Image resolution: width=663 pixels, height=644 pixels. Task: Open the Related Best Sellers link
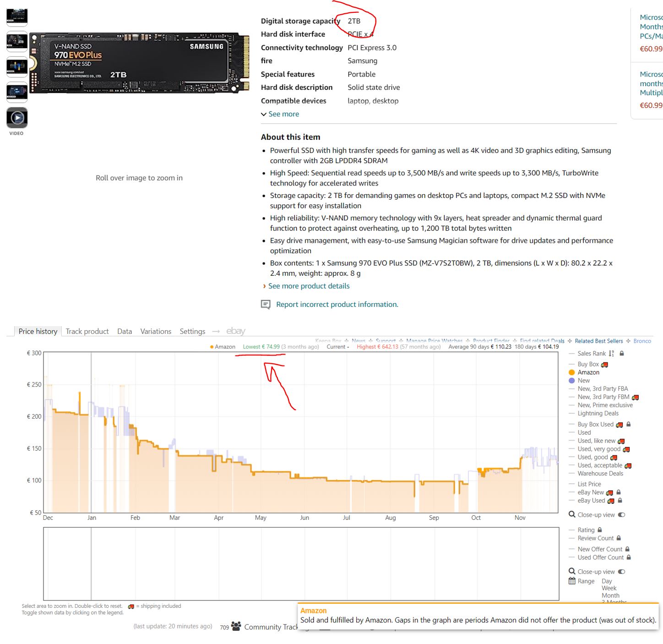(x=598, y=341)
